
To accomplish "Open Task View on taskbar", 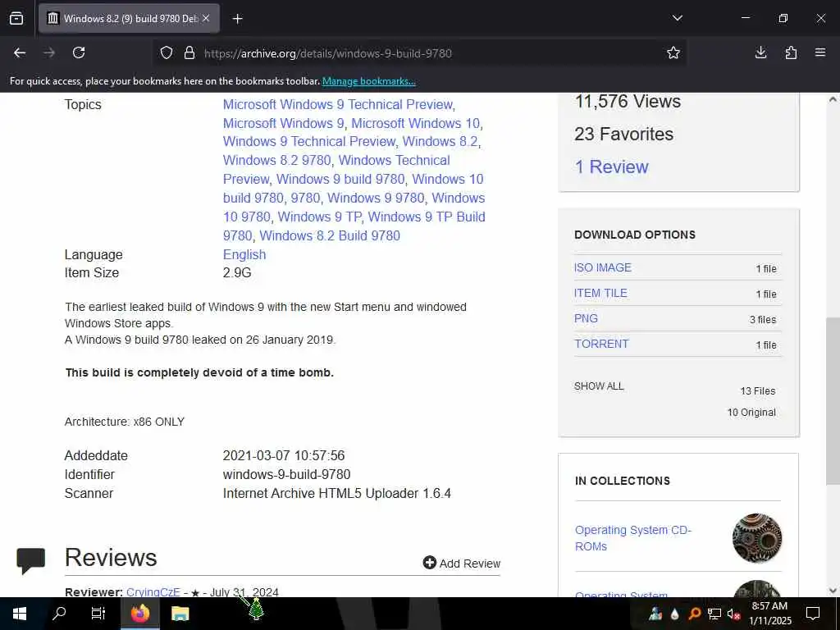I will pos(98,614).
